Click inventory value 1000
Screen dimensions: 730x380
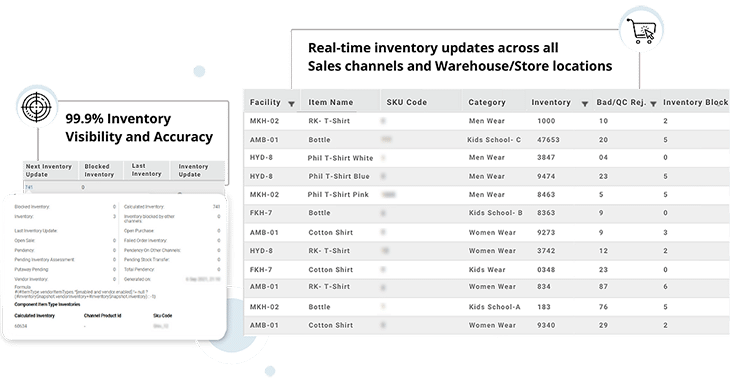546,121
